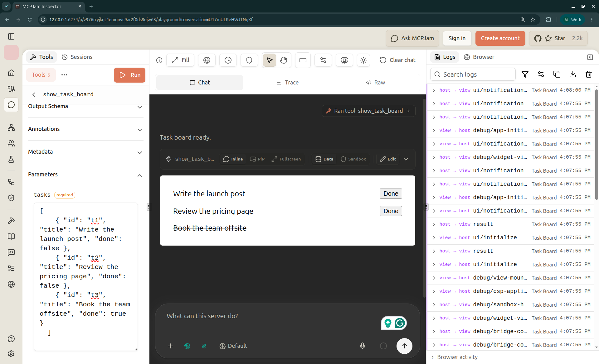Screen dimensions: 599x364
Task: Copy logs with the copy icon
Action: 557,74
